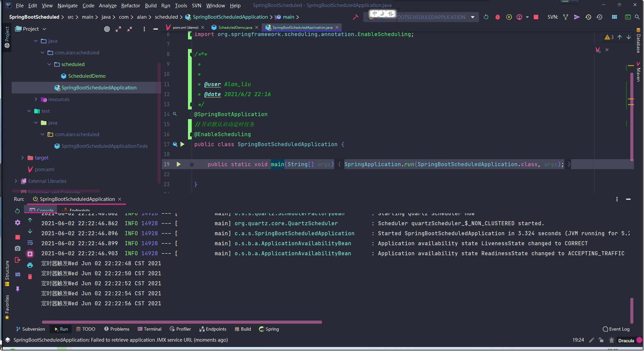Expand External Libraries node
The width and height of the screenshot is (644, 351).
coord(16,181)
